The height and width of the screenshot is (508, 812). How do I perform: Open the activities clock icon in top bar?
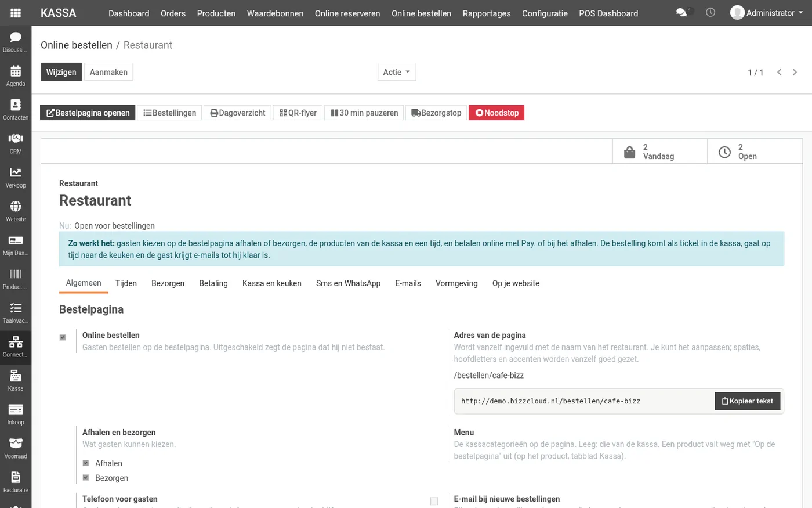pyautogui.click(x=710, y=12)
